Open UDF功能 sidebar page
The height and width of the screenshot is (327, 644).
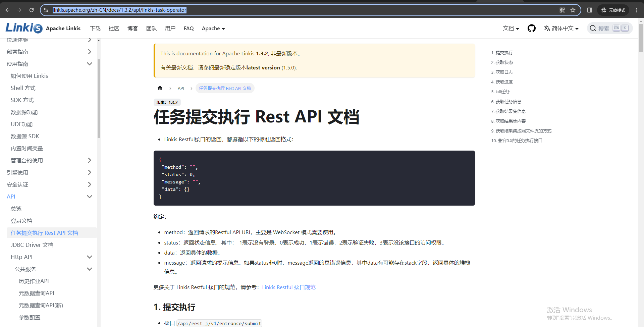click(22, 124)
